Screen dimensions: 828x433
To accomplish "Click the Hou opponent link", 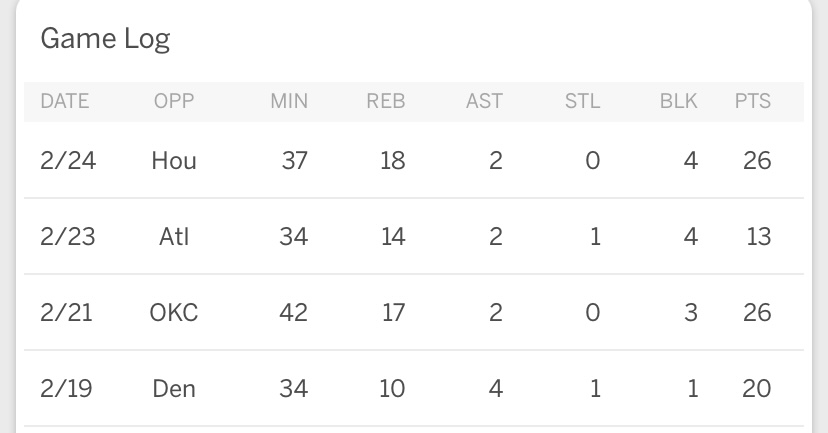I will click(174, 160).
